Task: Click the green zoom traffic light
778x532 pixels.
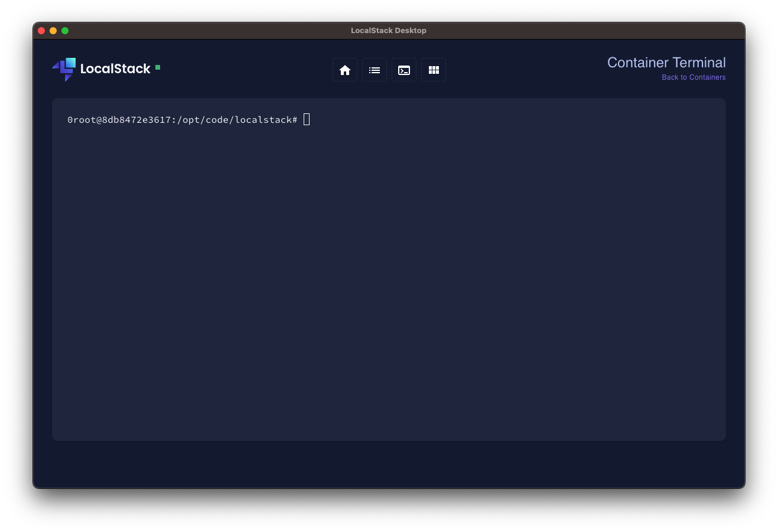Action: (x=65, y=30)
